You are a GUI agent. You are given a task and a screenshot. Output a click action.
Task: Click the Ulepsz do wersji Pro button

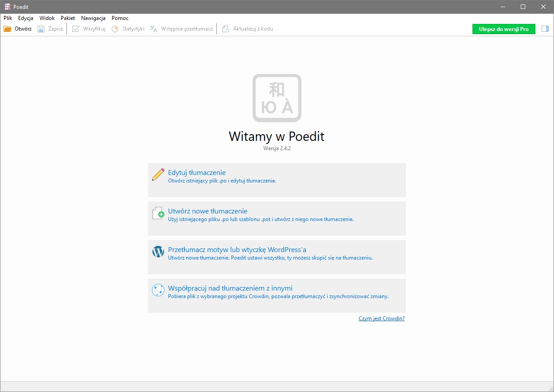coord(504,29)
